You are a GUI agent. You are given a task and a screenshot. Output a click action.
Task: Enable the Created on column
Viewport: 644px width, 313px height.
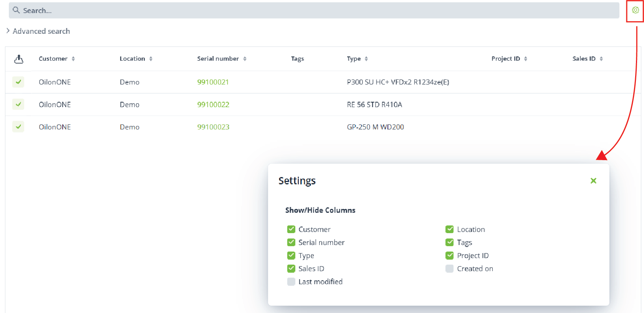[x=449, y=268]
